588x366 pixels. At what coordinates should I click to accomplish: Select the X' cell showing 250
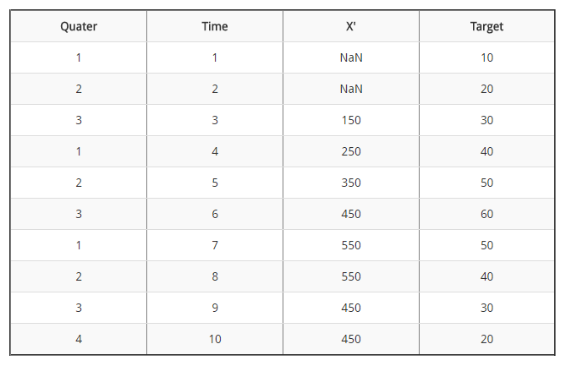click(351, 151)
